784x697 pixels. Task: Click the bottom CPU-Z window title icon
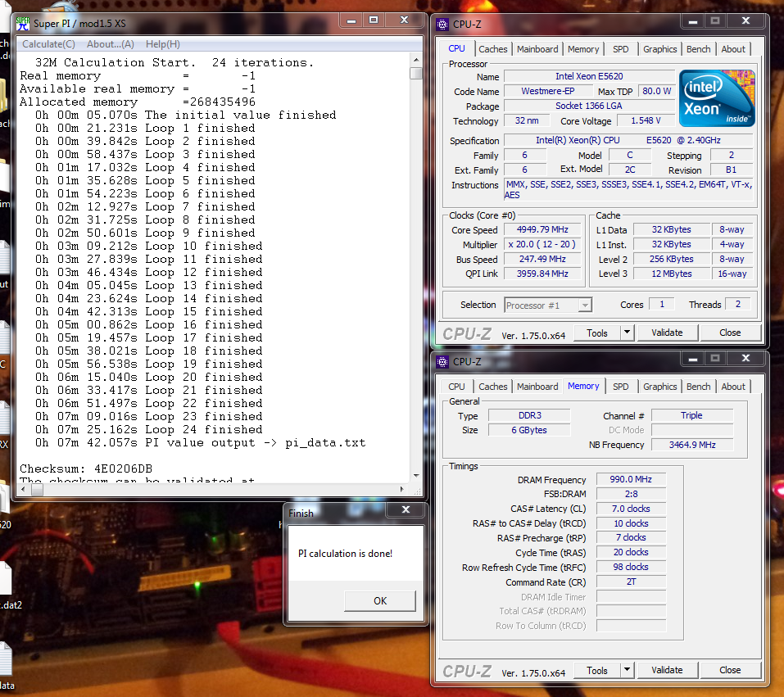(x=442, y=361)
